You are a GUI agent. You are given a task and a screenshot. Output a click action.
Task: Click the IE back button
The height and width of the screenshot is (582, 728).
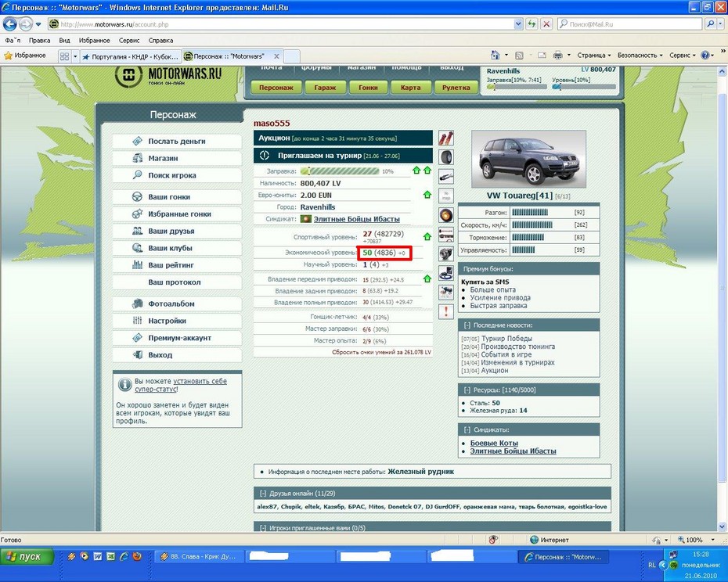(10, 23)
